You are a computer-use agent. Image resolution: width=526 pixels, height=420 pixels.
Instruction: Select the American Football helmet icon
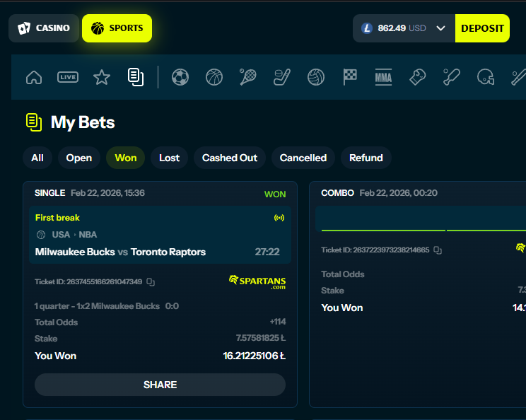pos(486,77)
